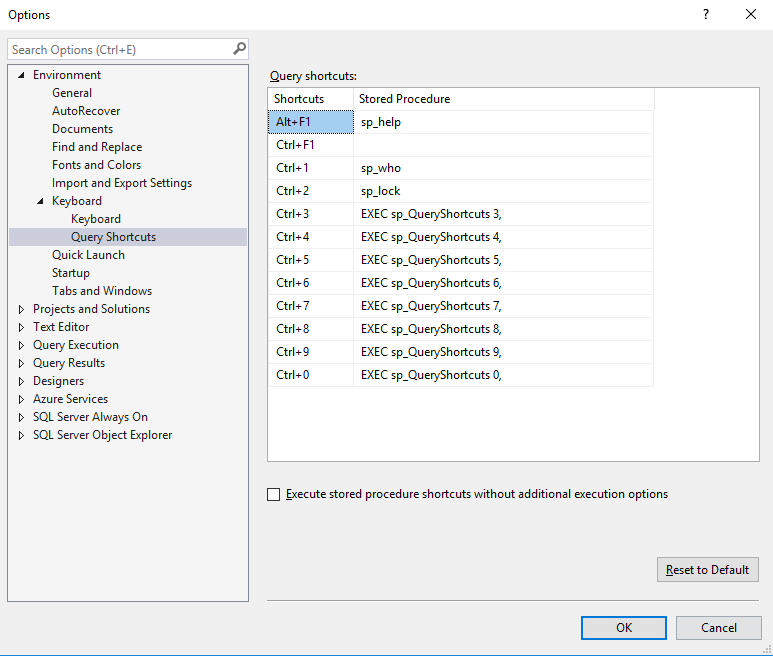Image resolution: width=773 pixels, height=656 pixels.
Task: Select the Ctrl+7 shortcut cell
Action: click(311, 306)
